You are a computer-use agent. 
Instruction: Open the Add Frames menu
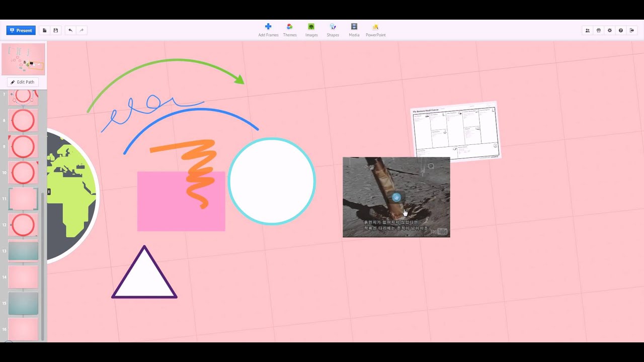click(x=268, y=30)
